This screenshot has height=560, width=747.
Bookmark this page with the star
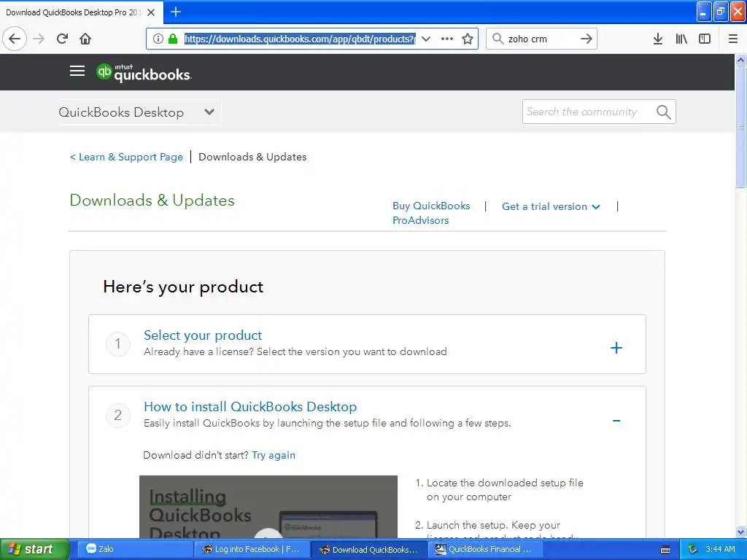click(x=468, y=39)
